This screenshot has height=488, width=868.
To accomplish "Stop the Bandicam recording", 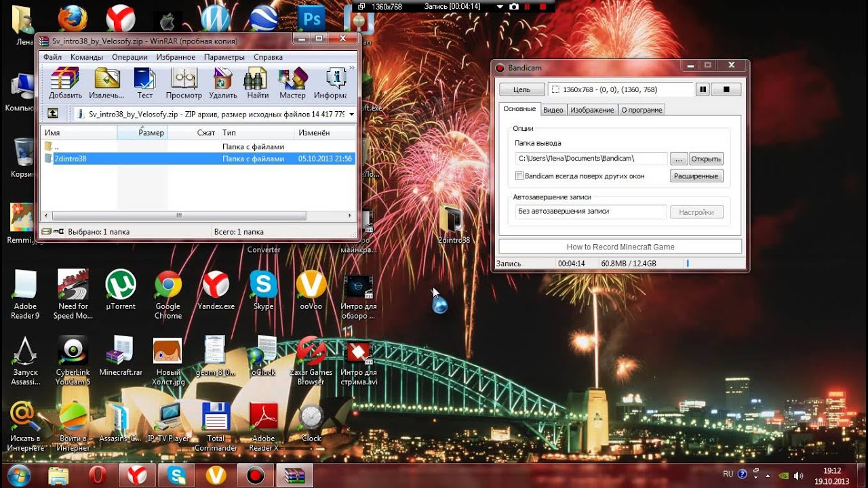I will pyautogui.click(x=726, y=89).
